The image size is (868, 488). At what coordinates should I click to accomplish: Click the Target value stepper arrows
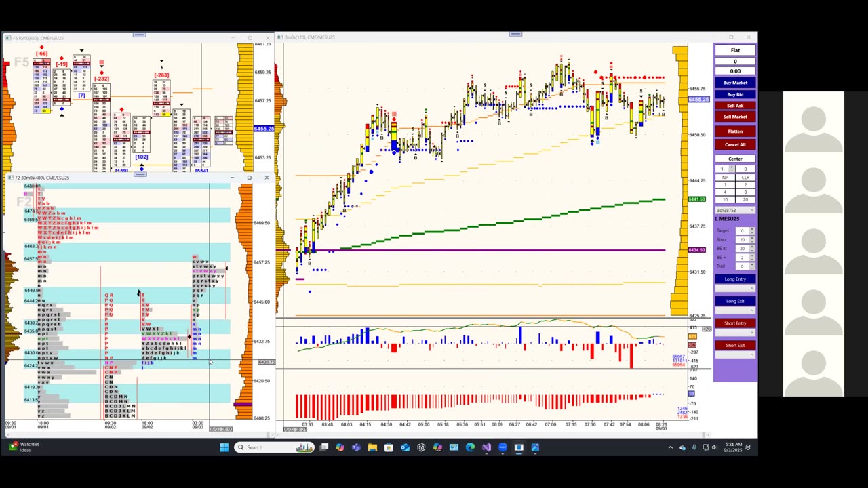(x=751, y=231)
